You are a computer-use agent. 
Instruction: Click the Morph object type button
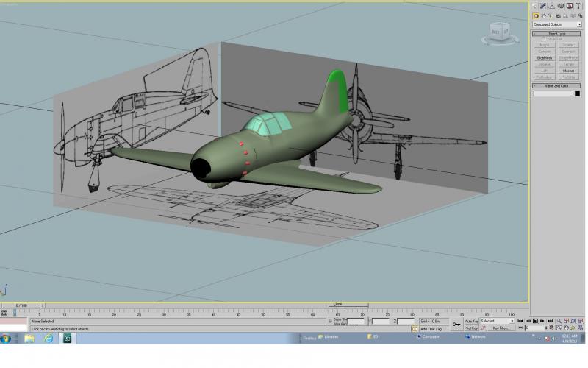tap(545, 45)
